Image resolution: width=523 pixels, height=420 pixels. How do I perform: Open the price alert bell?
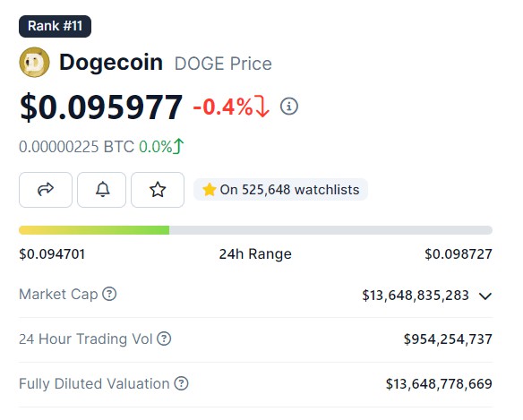[102, 190]
